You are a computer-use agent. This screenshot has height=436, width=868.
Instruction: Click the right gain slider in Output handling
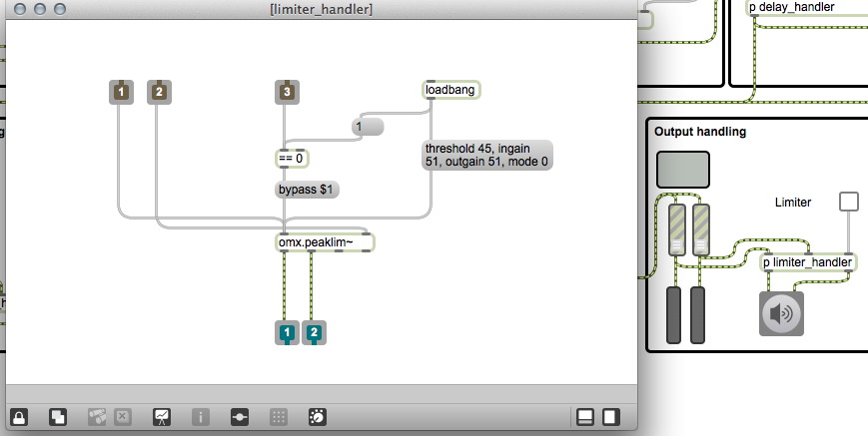(701, 229)
